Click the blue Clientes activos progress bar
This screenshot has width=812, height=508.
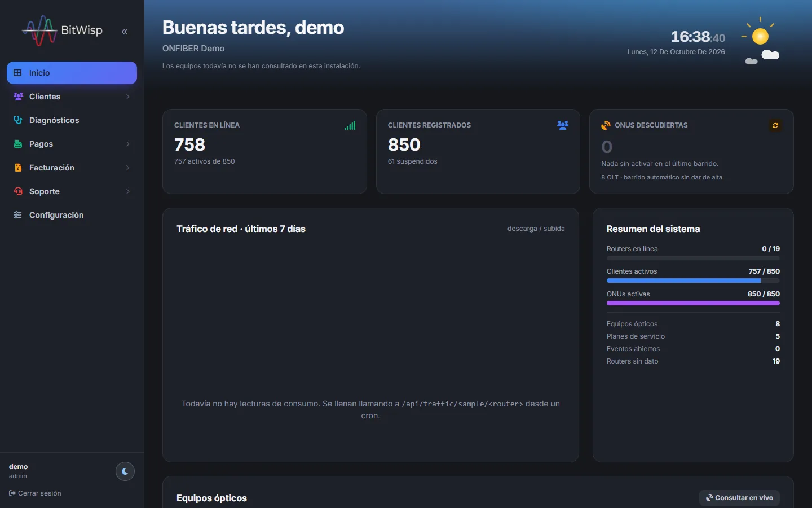tap(693, 281)
